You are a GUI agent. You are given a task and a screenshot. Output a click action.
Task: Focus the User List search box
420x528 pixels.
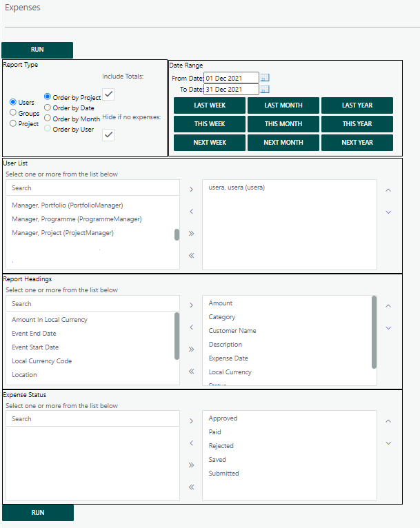click(x=92, y=188)
